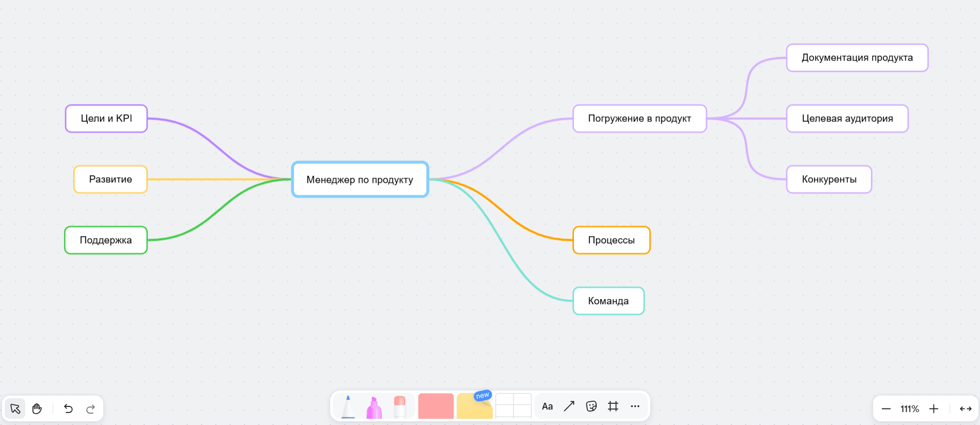Open more tools with three dots
This screenshot has width=980, height=425.
[x=635, y=406]
